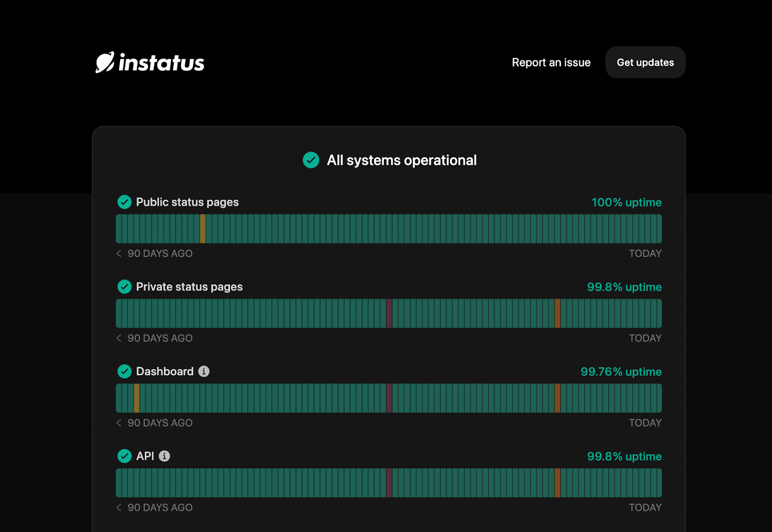The image size is (772, 532).
Task: Click TODAY label under Private status pages
Action: 645,338
